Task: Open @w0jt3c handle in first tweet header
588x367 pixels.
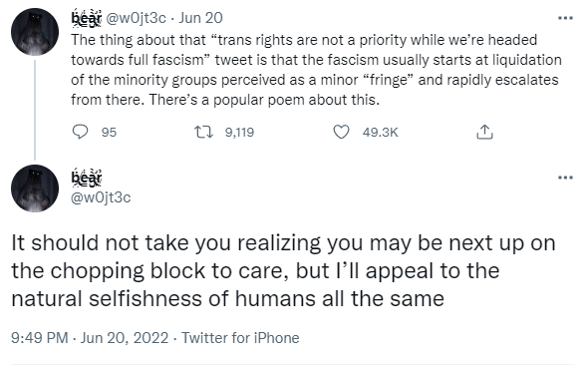Action: pyautogui.click(x=137, y=18)
